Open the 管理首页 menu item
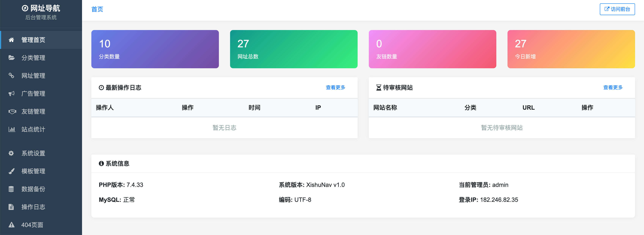 41,40
